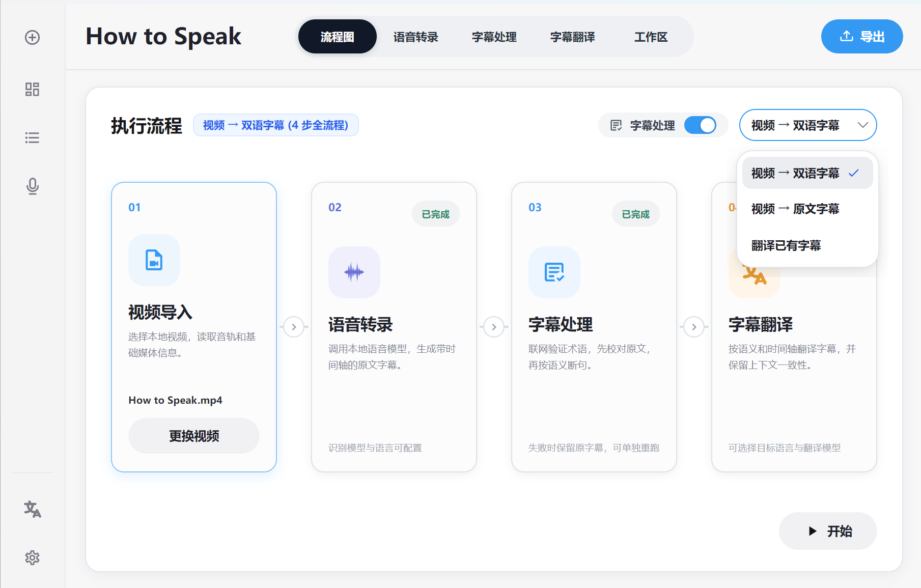Screen dimensions: 921x588
Task: Click the 已完成 badge on step 02
Action: pyautogui.click(x=436, y=214)
